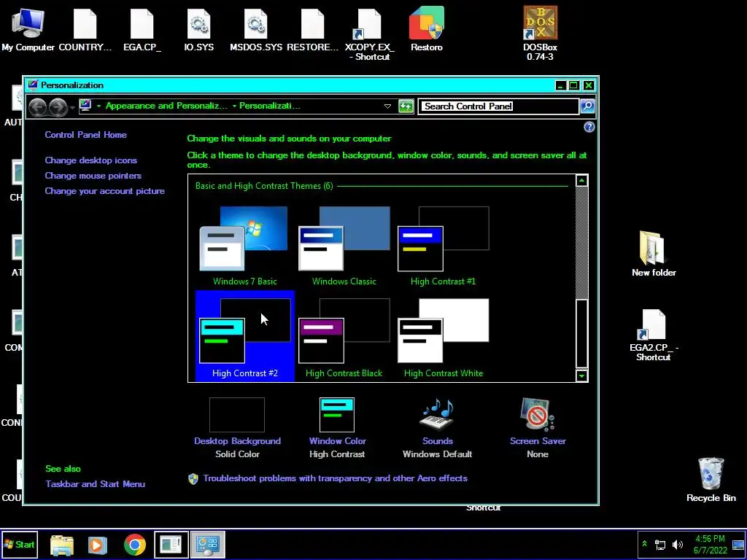Click the themes list scroll down arrow
The image size is (747, 560).
pyautogui.click(x=581, y=376)
